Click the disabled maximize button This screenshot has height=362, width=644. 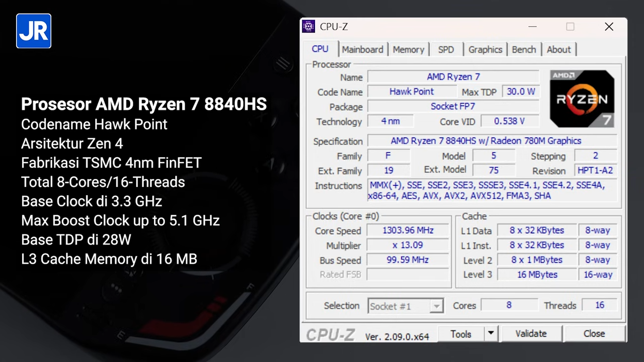point(570,27)
